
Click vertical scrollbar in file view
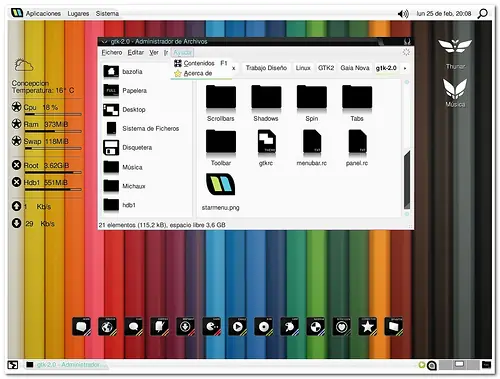pos(407,180)
